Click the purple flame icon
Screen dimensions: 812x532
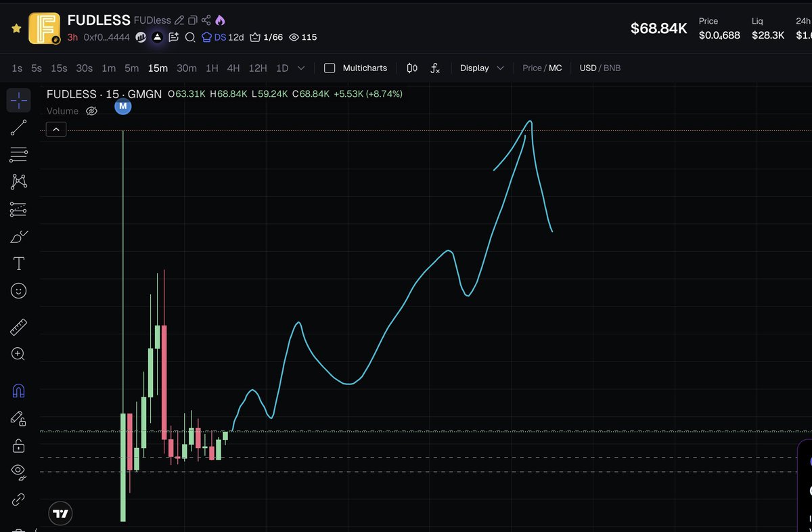click(x=220, y=20)
